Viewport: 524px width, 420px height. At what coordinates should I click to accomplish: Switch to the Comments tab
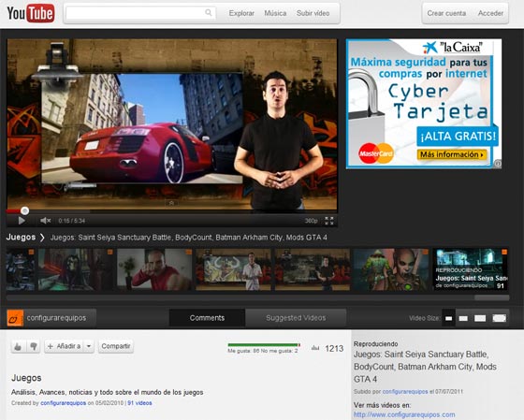click(207, 318)
